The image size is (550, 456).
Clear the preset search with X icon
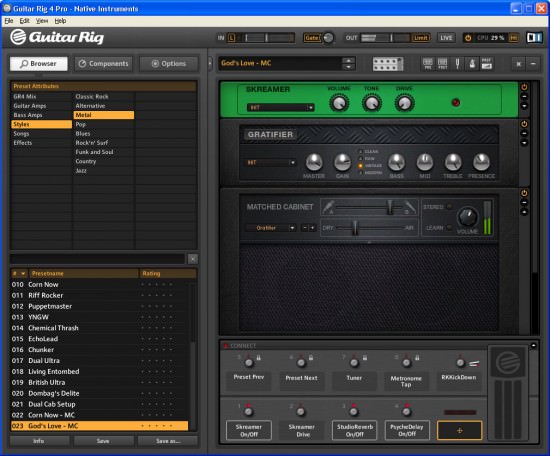click(193, 259)
